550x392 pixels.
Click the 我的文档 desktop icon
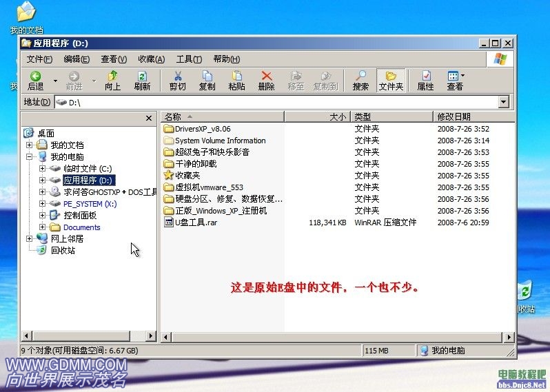tap(26, 17)
